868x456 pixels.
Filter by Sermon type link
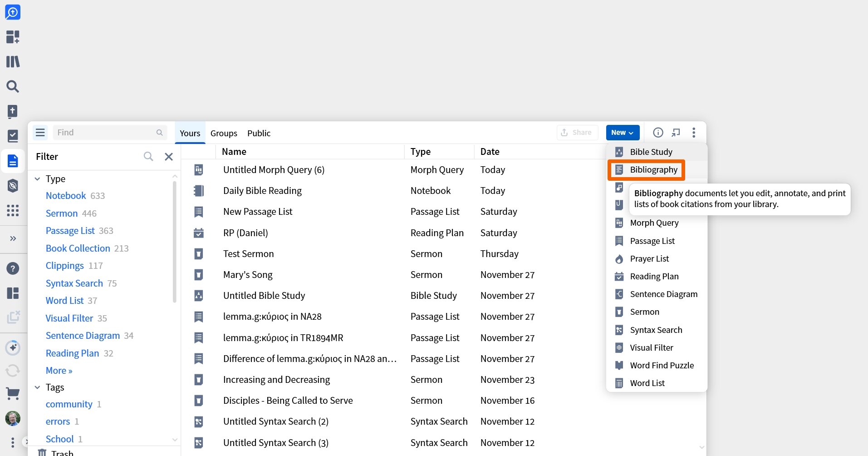(62, 213)
